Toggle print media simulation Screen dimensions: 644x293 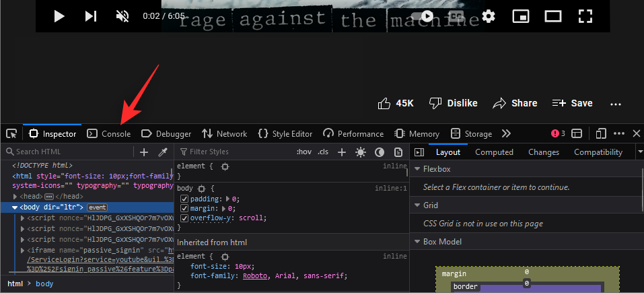[x=398, y=152]
